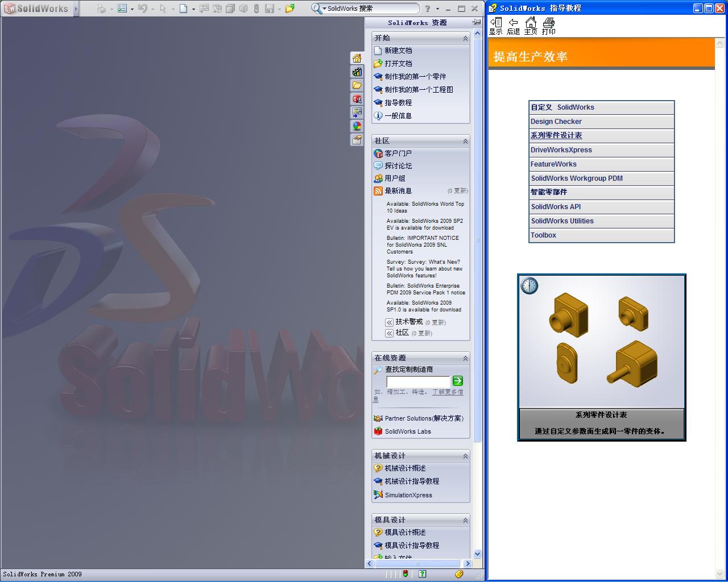This screenshot has height=582, width=728.
Task: Open 指导教程 link in 开始 section
Action: [398, 103]
